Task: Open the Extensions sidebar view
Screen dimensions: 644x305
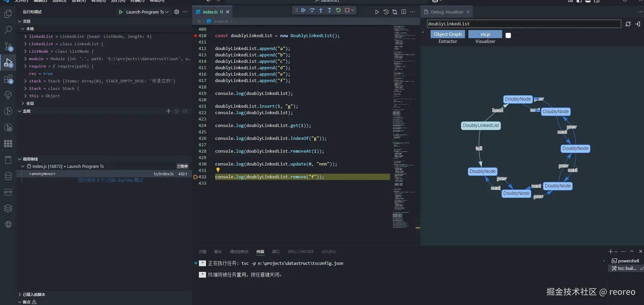Action: (8, 79)
